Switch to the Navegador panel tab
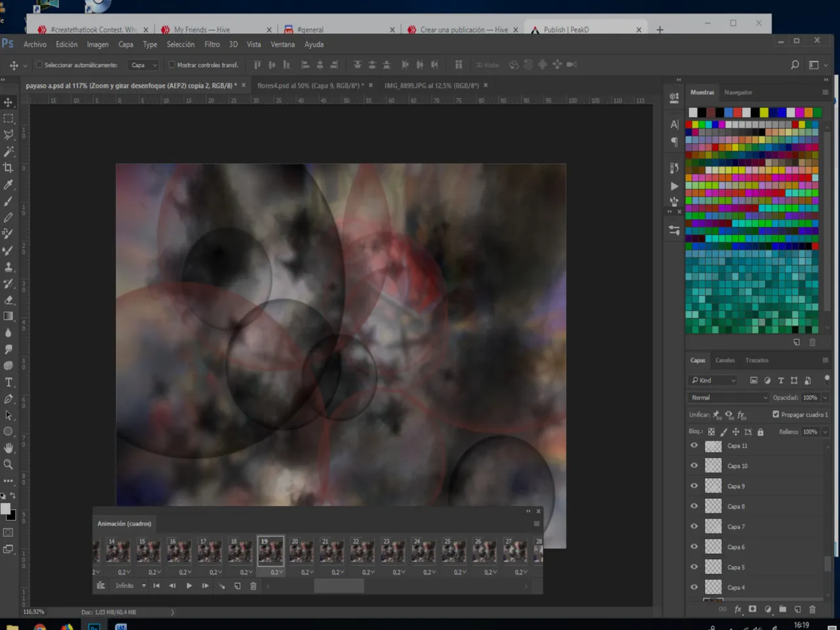Viewport: 840px width, 630px height. tap(738, 93)
